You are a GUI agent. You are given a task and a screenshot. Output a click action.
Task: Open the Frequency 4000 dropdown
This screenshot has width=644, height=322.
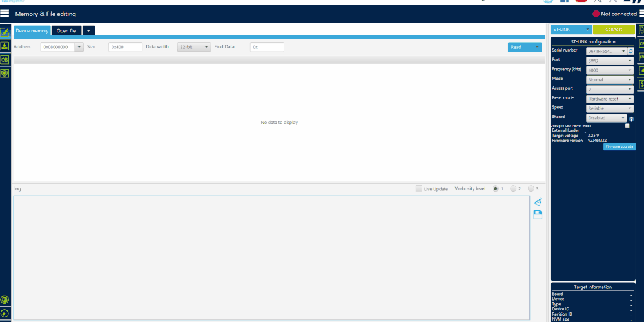point(610,70)
